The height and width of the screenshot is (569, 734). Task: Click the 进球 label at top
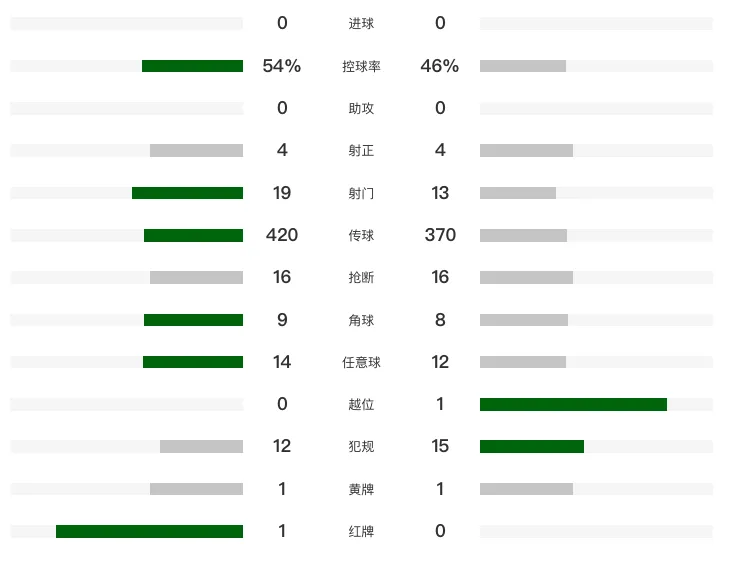point(361,23)
